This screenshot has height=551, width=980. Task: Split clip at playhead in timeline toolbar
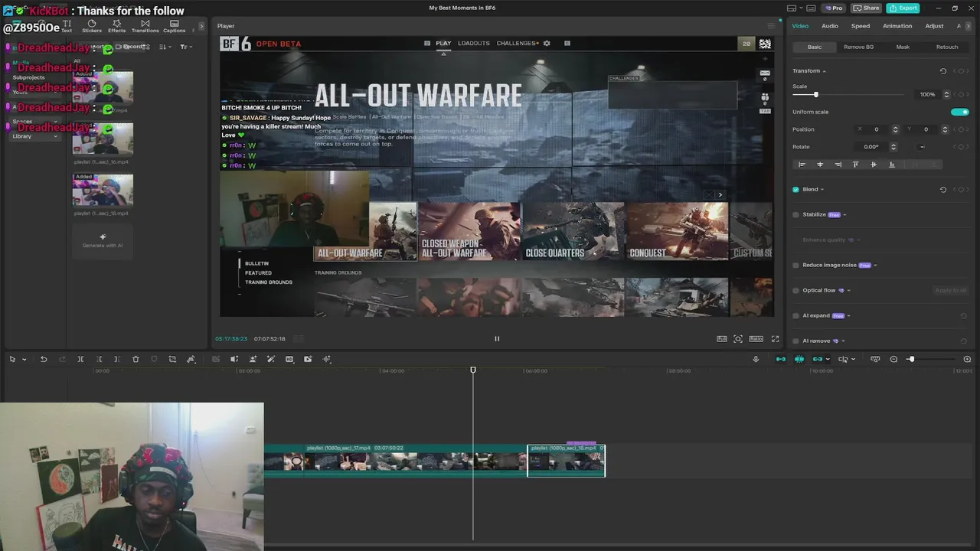[x=80, y=359]
